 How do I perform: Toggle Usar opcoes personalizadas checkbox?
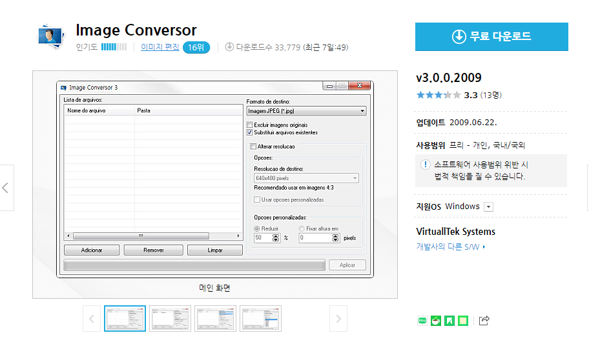pos(257,199)
